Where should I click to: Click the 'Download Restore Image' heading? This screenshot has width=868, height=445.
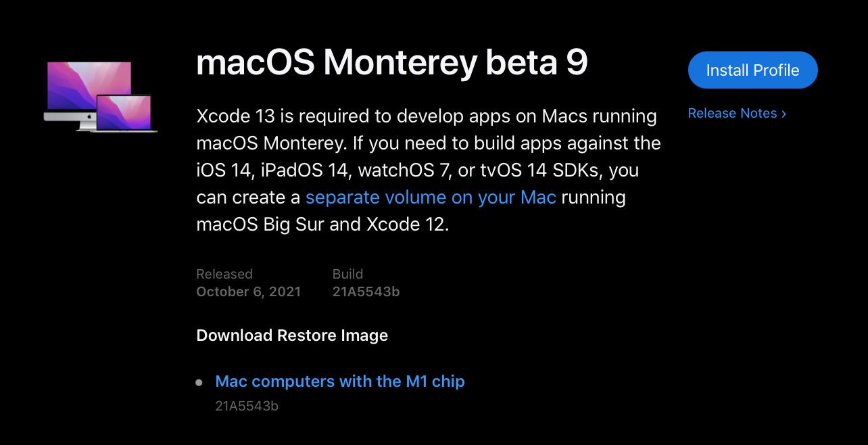[x=292, y=335]
